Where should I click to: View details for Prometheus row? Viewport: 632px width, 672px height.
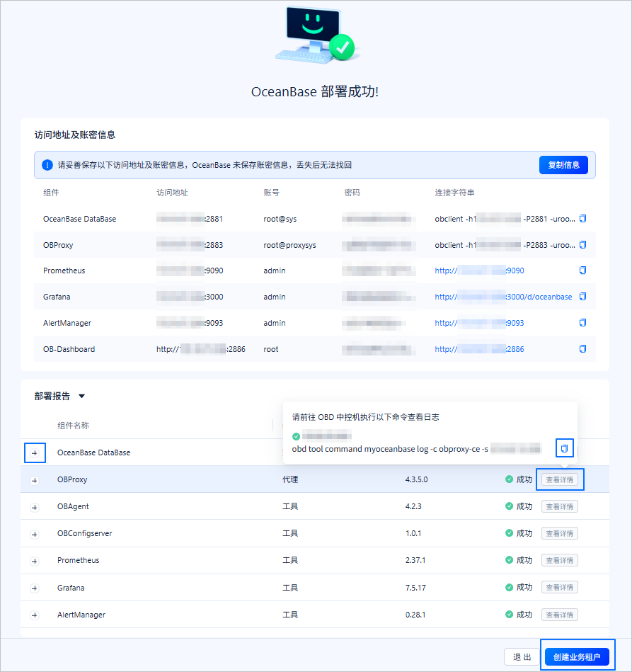tap(560, 560)
